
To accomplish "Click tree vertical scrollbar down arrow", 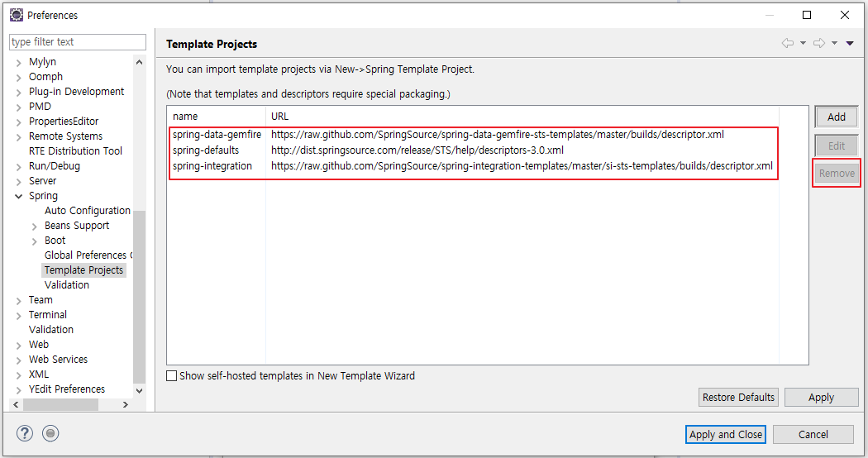I will coord(140,390).
